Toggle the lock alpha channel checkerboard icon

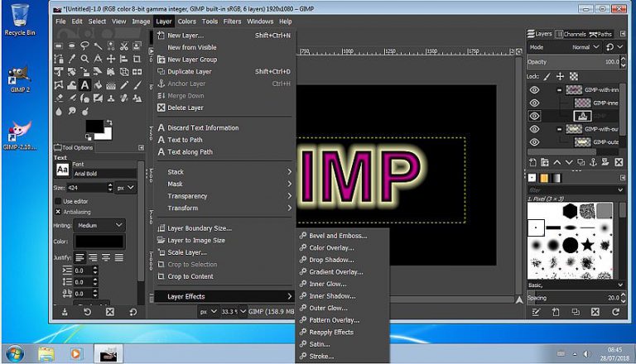[574, 76]
